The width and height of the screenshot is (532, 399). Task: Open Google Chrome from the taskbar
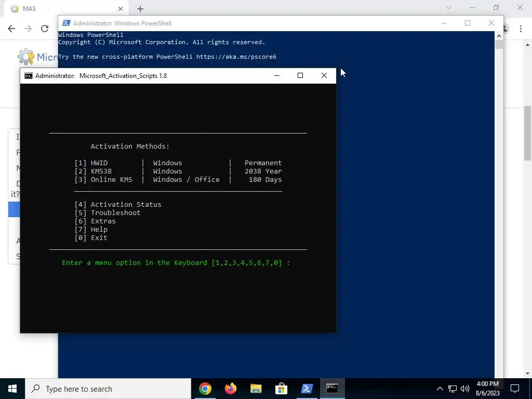(x=205, y=389)
